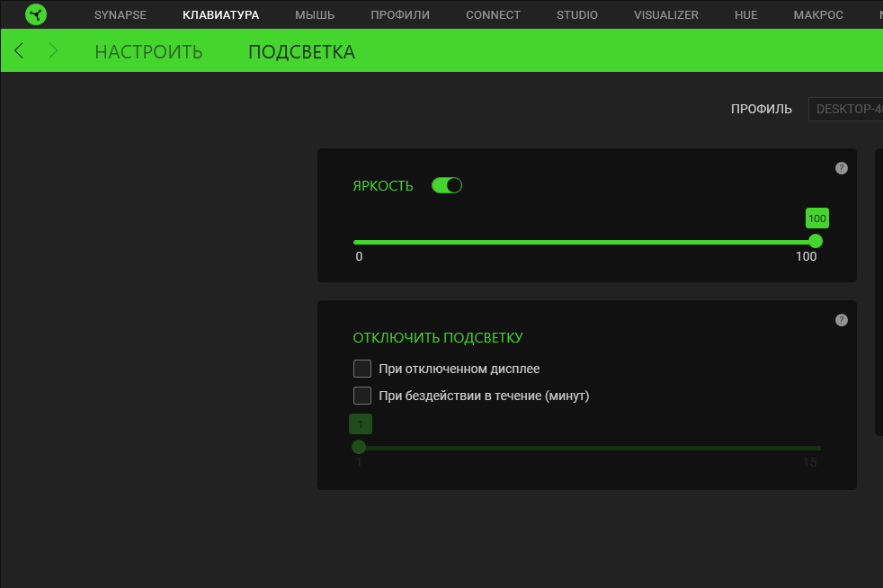Check 'При бездействии в течение (минут)' checkbox
Screen dimensions: 883x588
click(362, 396)
